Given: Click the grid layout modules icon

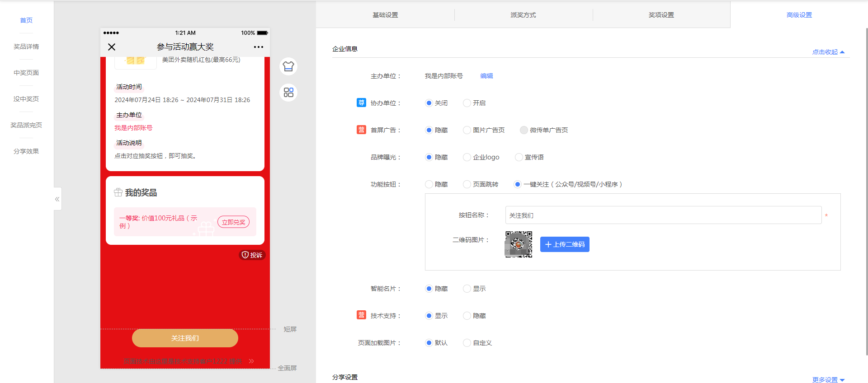Looking at the screenshot, I should point(288,93).
